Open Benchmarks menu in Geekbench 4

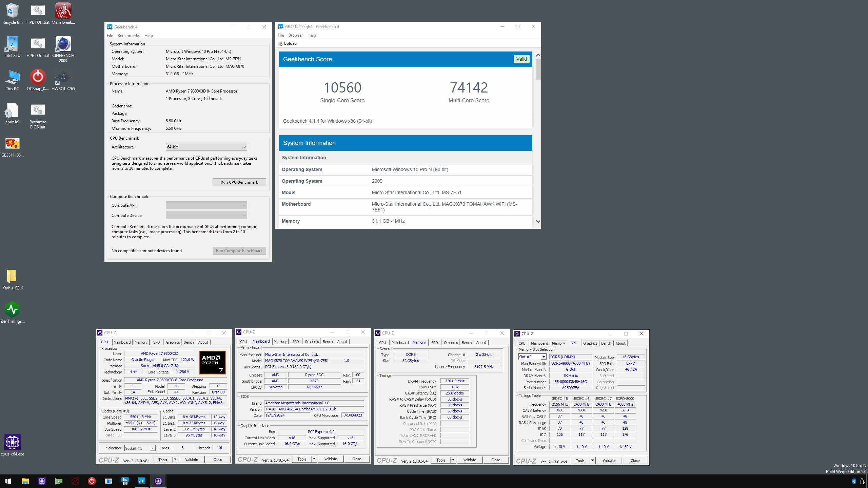[x=129, y=36]
